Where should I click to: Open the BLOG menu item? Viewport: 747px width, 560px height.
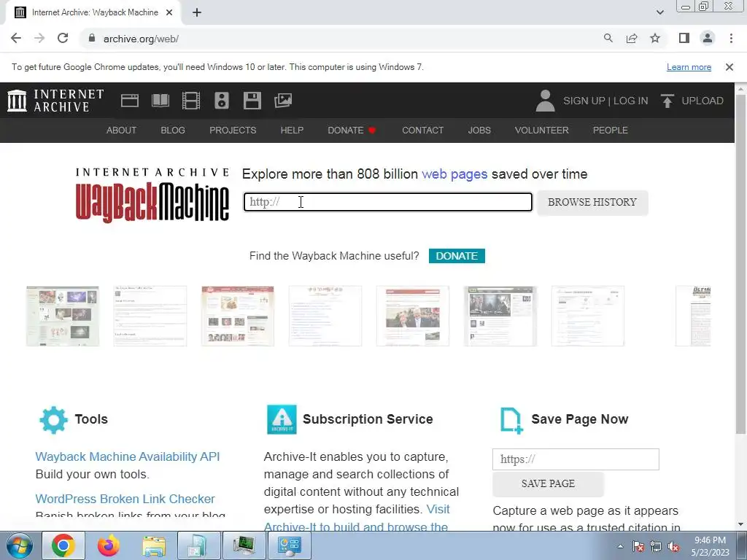point(173,130)
